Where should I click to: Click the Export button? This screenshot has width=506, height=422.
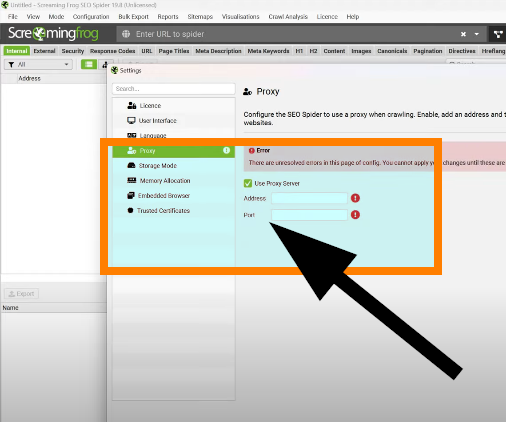21,294
